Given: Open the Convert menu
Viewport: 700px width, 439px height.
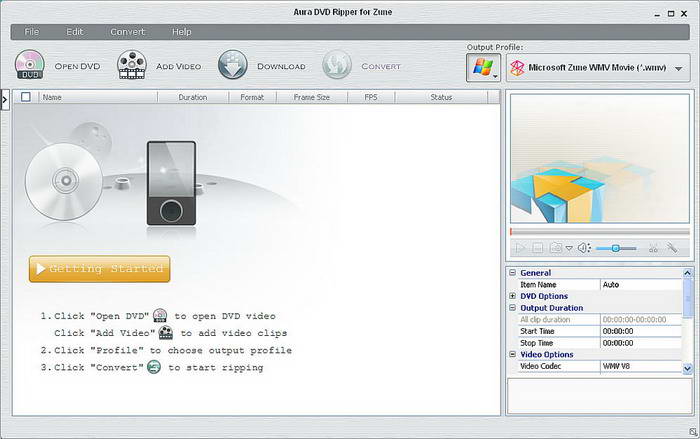Looking at the screenshot, I should pyautogui.click(x=128, y=32).
